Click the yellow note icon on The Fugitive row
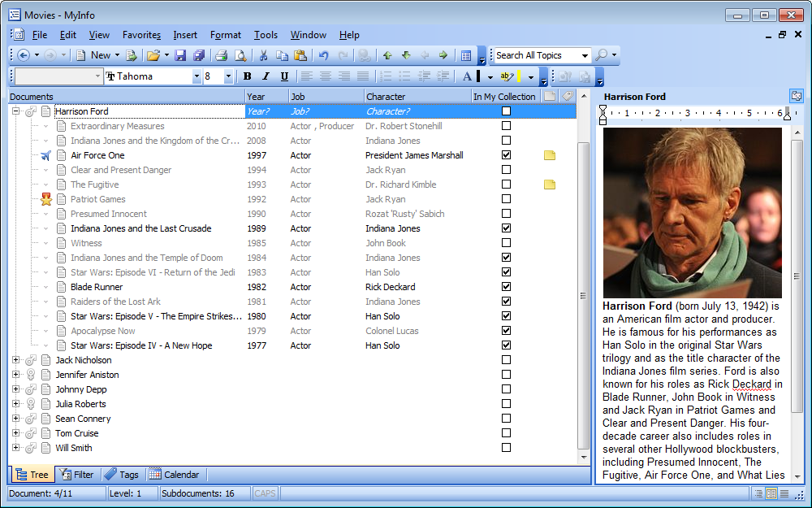The height and width of the screenshot is (508, 812). [x=550, y=184]
